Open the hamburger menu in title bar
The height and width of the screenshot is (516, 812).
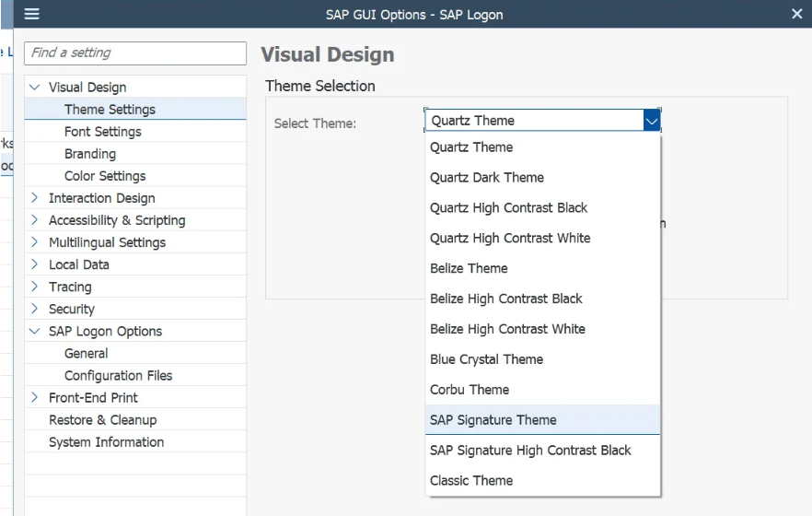click(31, 14)
